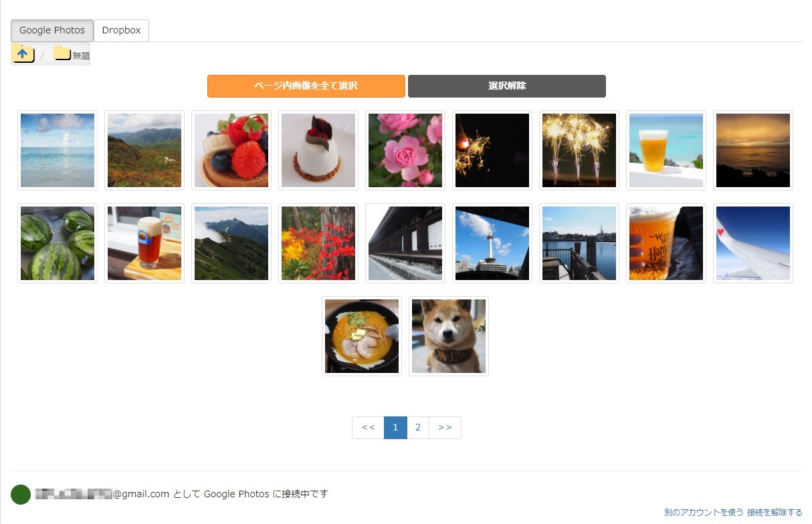This screenshot has height=524, width=812.
Task: Click the >> next page button
Action: (x=445, y=428)
